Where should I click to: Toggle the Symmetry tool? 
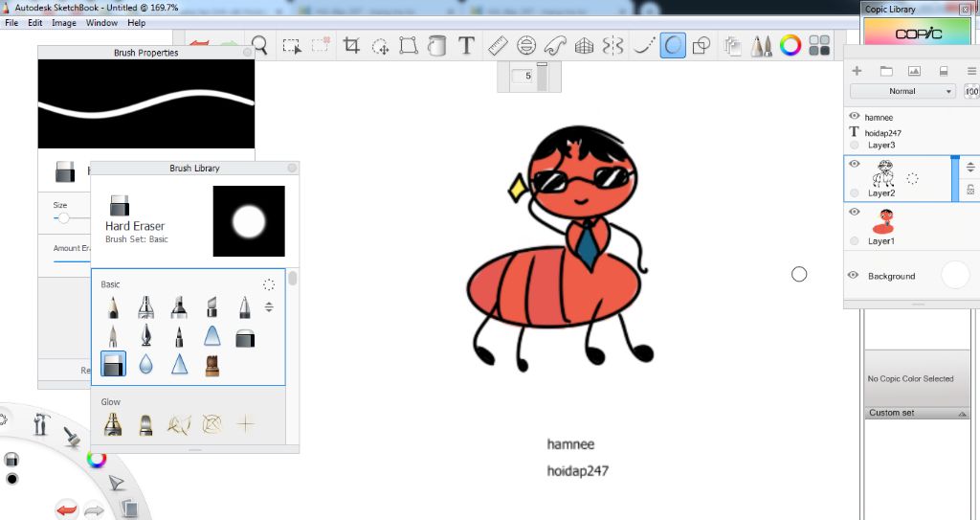click(613, 46)
